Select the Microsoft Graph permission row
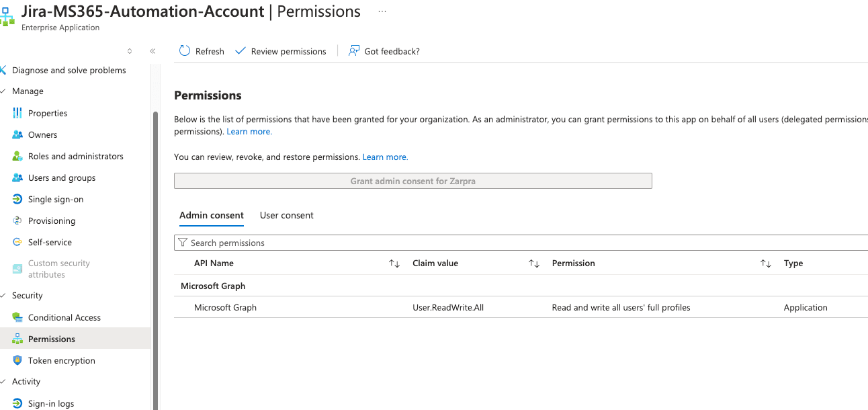The width and height of the screenshot is (868, 410). pyautogui.click(x=521, y=307)
